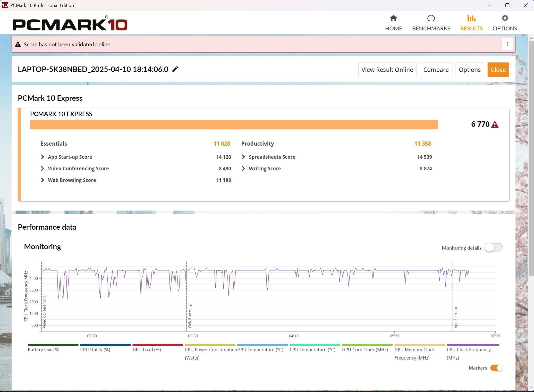The image size is (534, 392).
Task: Toggle CPU Power Consumption legend
Action: click(210, 352)
